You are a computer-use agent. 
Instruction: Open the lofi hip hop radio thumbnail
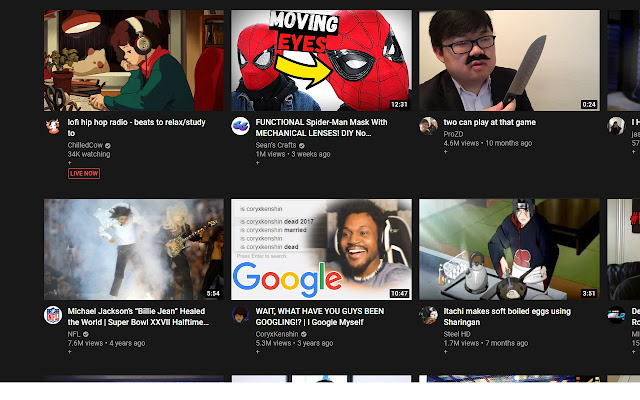(x=134, y=60)
